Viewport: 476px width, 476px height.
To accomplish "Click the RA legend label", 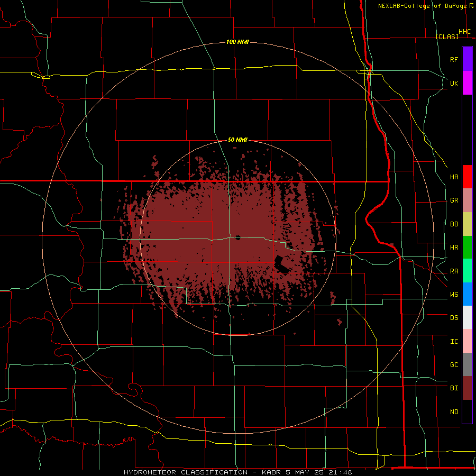I will [454, 271].
